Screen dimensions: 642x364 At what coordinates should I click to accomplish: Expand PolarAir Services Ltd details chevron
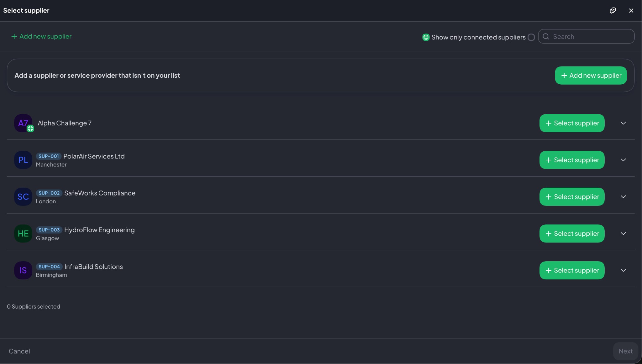tap(623, 160)
